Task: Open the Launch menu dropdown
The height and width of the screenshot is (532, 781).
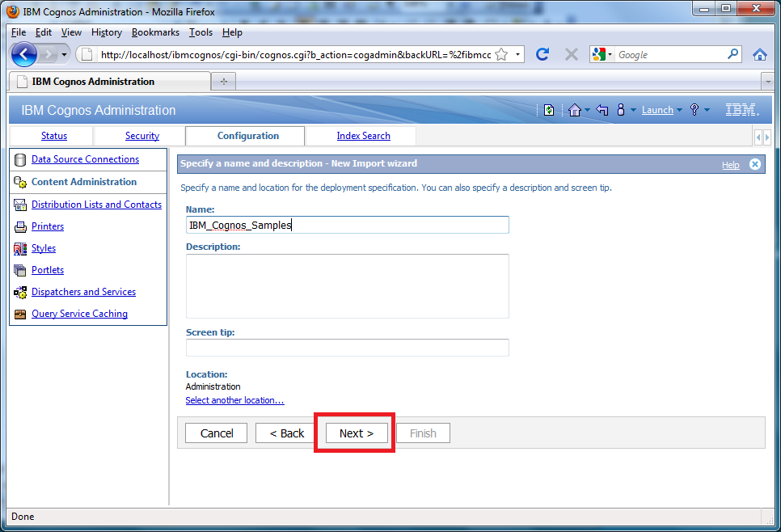Action: click(662, 110)
